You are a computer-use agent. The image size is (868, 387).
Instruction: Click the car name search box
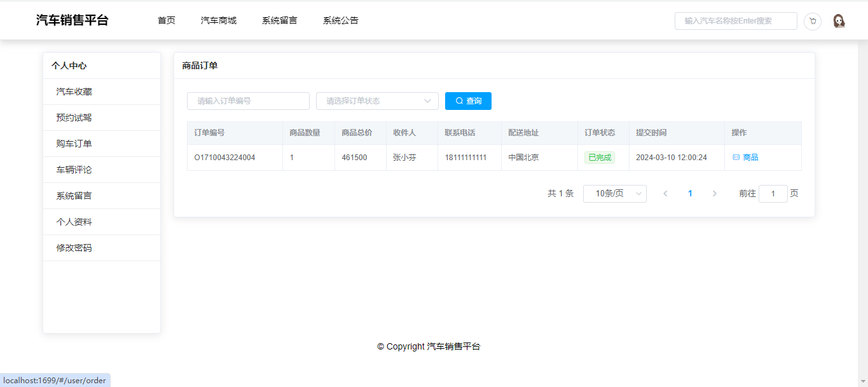735,21
